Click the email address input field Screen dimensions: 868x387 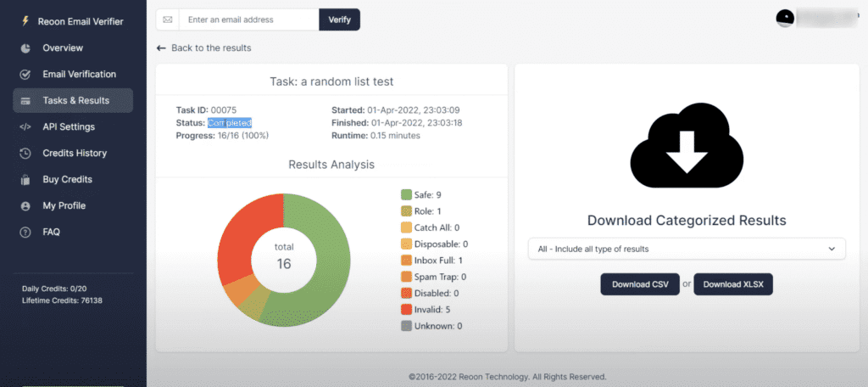click(x=249, y=20)
